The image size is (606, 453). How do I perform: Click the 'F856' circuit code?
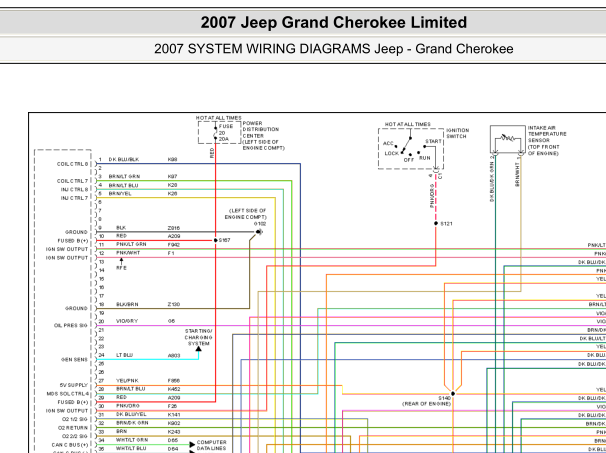click(174, 381)
